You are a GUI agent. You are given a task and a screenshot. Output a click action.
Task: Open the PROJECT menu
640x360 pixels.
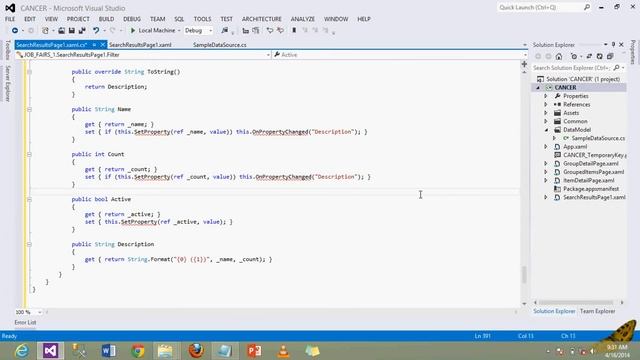click(x=78, y=19)
